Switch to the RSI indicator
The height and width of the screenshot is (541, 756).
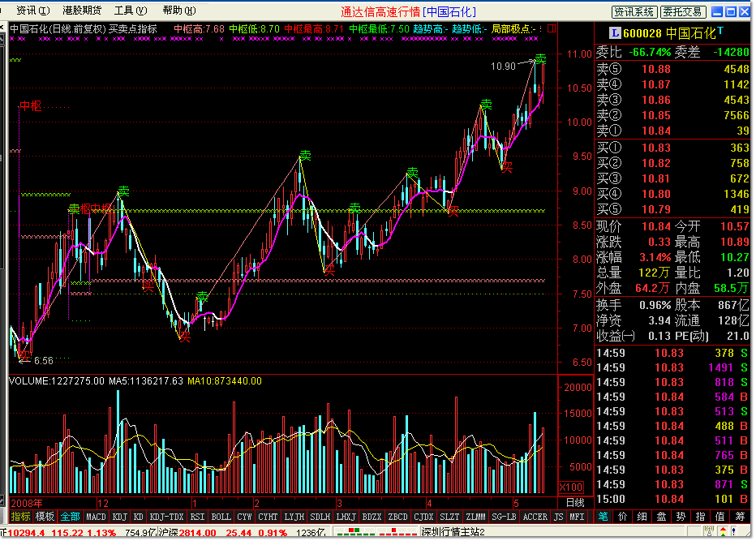tap(197, 517)
